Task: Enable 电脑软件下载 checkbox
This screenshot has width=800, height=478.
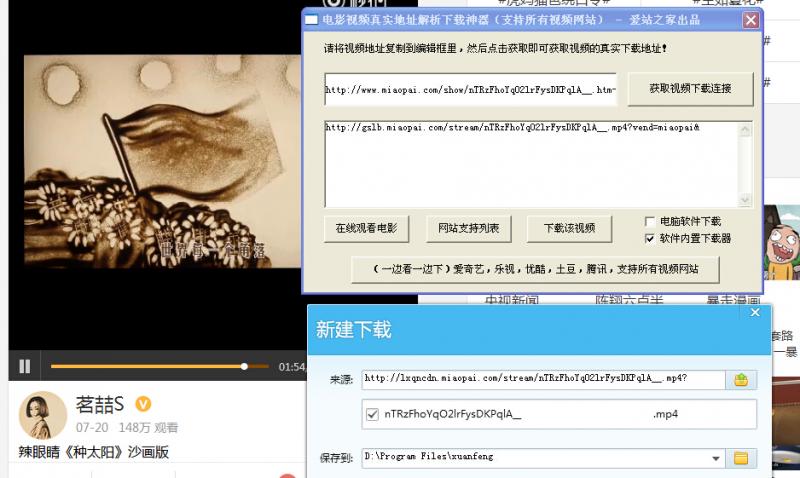Action: click(649, 221)
